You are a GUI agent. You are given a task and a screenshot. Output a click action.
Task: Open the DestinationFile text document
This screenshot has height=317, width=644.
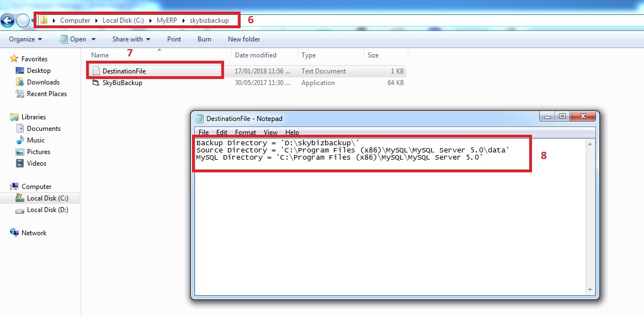pos(124,71)
